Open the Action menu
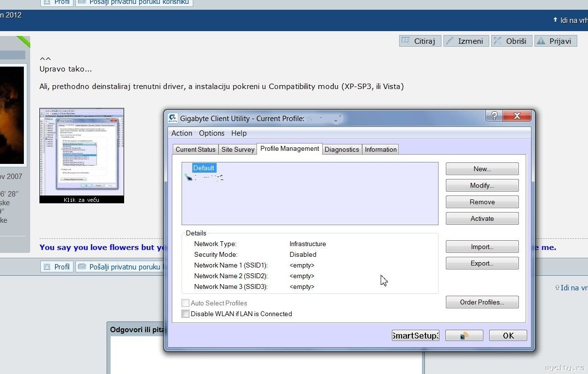 182,133
